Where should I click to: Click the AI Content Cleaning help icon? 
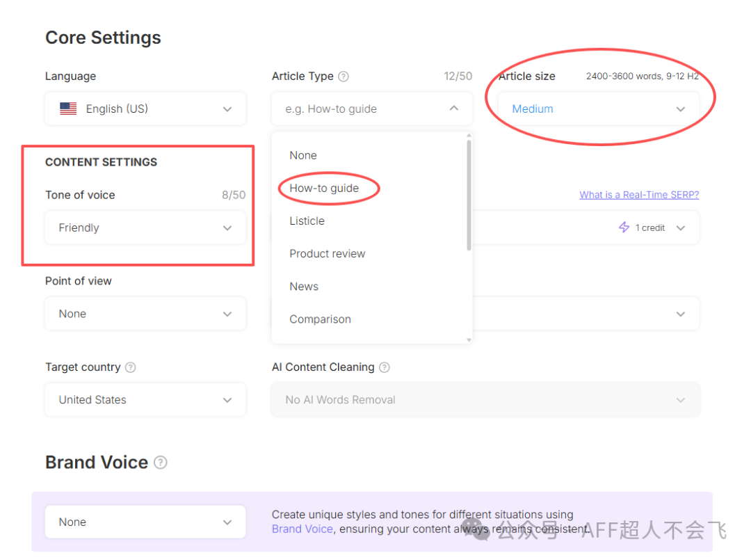385,367
